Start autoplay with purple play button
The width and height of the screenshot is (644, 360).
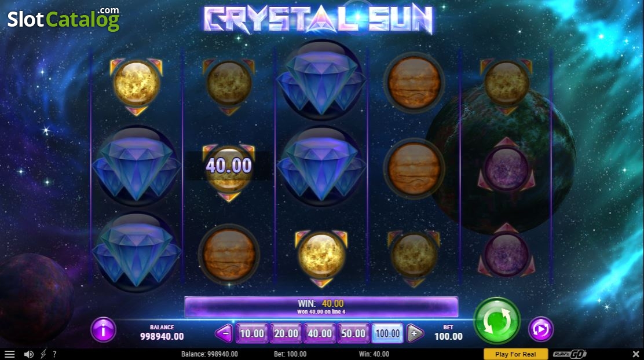[x=541, y=329]
